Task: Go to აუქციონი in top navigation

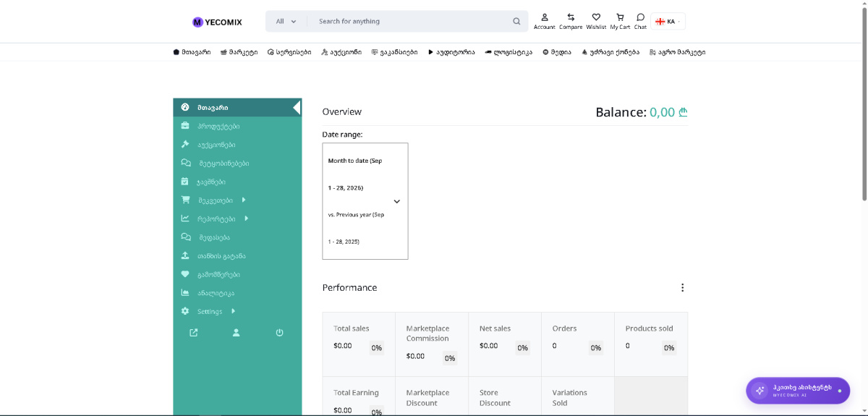Action: click(341, 52)
